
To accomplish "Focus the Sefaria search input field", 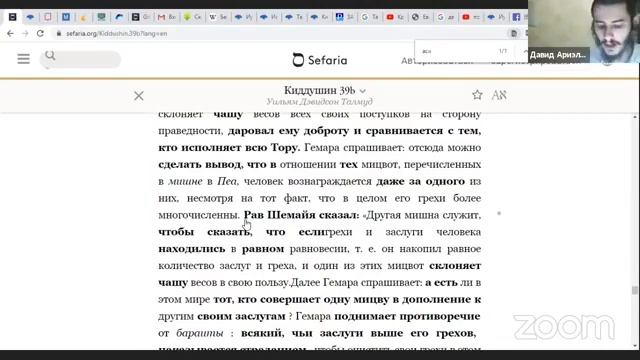I will coord(80,60).
